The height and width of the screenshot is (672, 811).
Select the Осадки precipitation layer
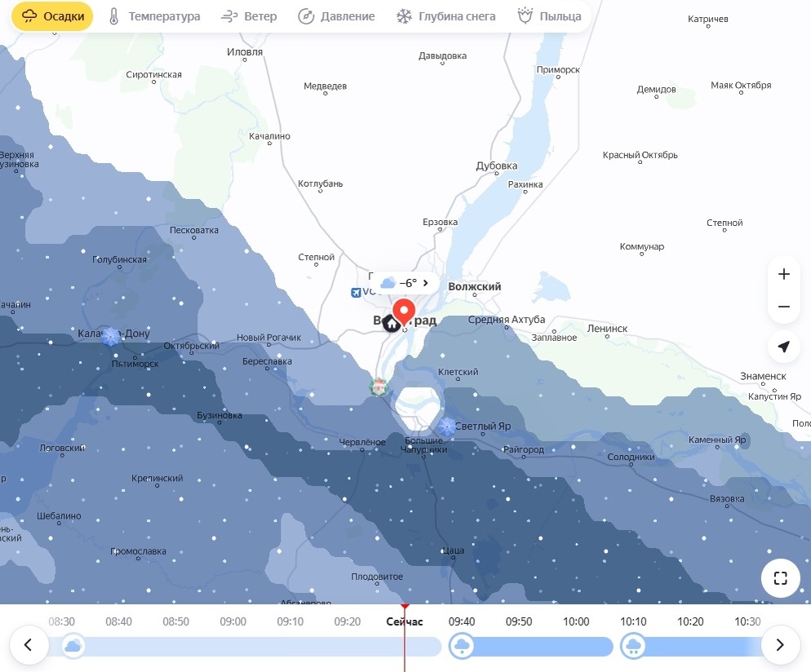click(x=52, y=16)
